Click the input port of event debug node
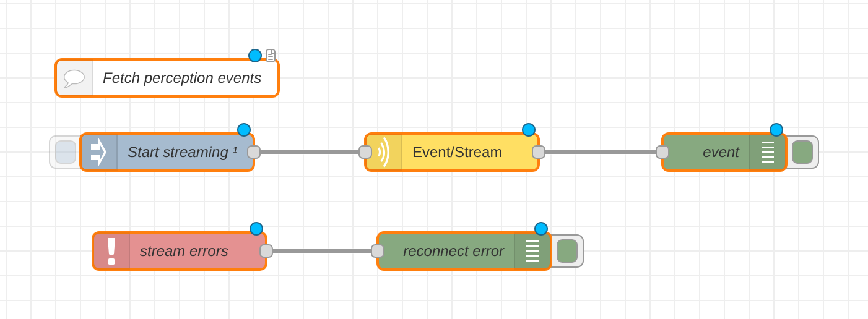 (662, 152)
